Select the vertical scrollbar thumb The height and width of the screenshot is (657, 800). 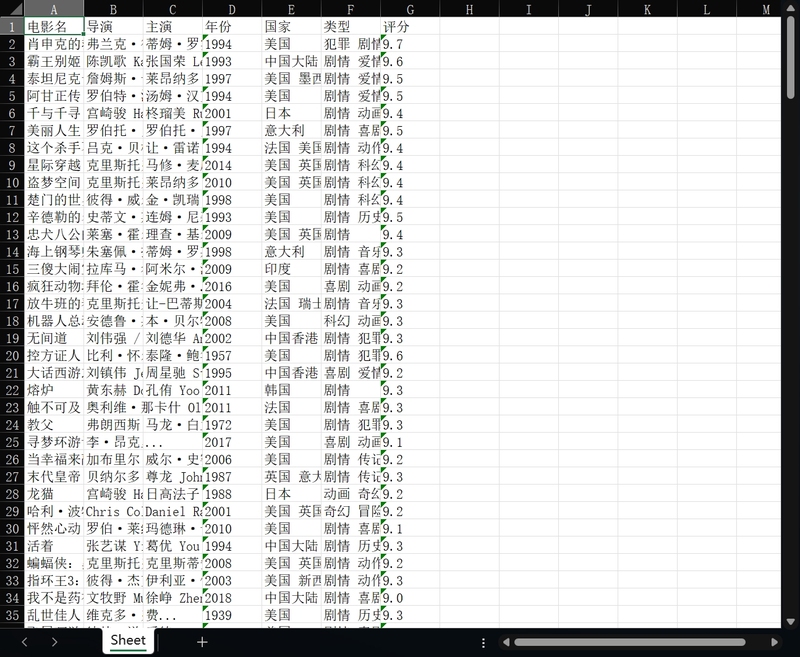pyautogui.click(x=791, y=56)
